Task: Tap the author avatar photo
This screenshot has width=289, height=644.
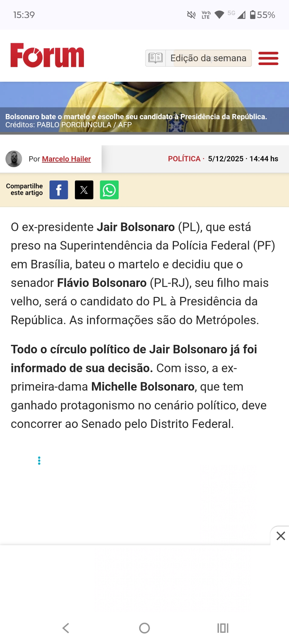Action: (14, 159)
